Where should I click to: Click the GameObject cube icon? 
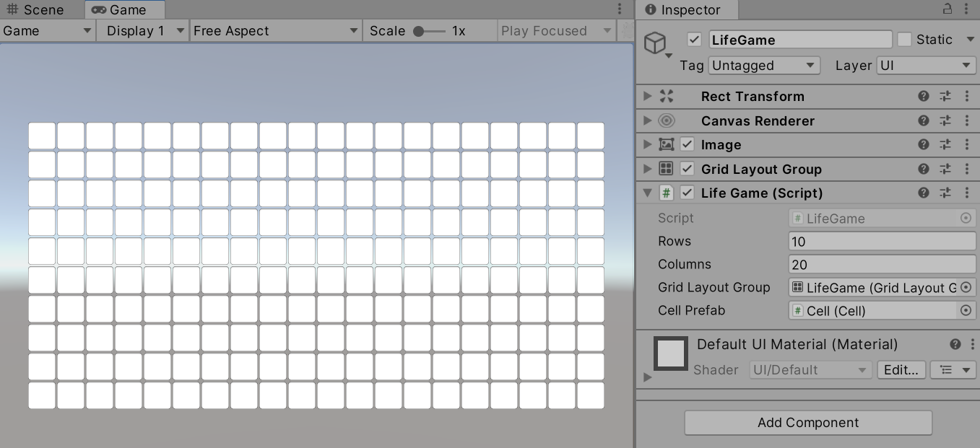coord(655,43)
